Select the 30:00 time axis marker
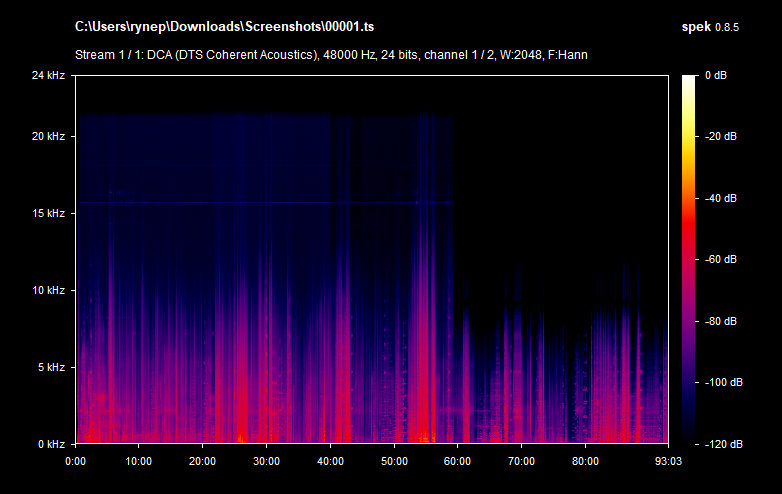 coord(266,461)
